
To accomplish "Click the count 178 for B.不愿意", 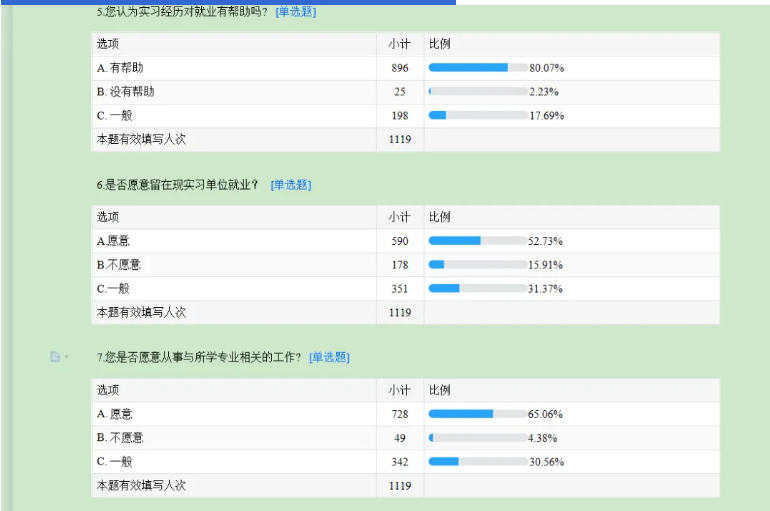I will (400, 265).
